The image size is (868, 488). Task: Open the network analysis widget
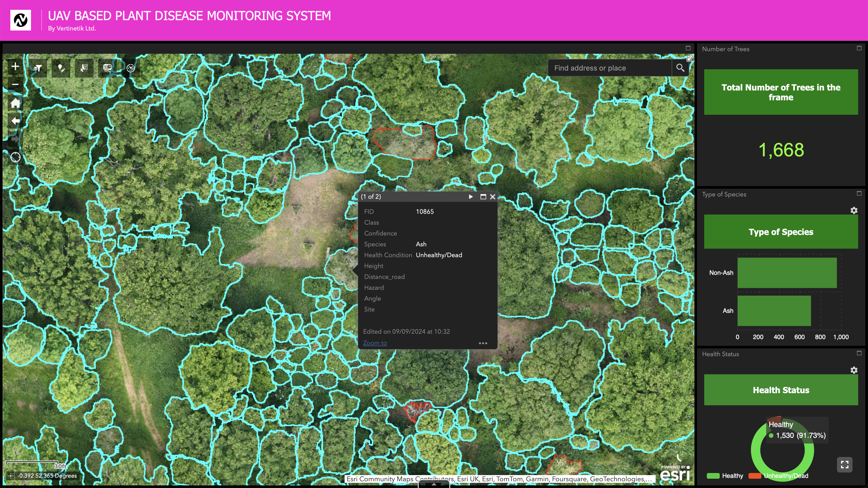pos(131,68)
